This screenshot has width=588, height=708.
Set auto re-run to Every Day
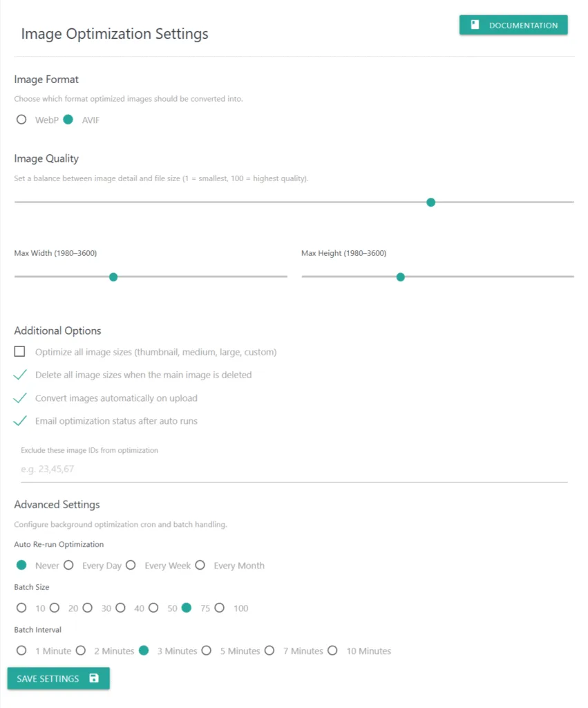(x=68, y=565)
